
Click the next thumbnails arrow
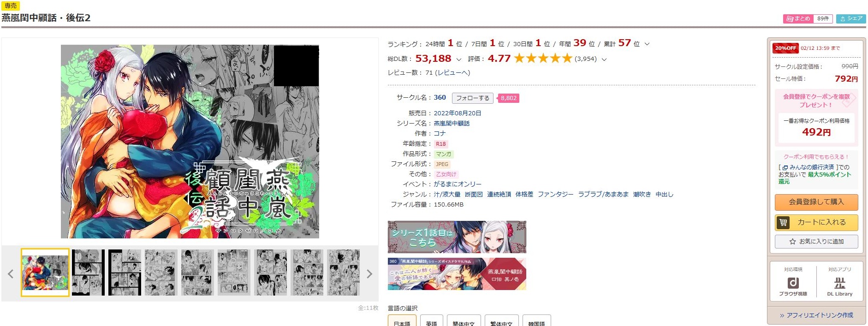pyautogui.click(x=369, y=274)
